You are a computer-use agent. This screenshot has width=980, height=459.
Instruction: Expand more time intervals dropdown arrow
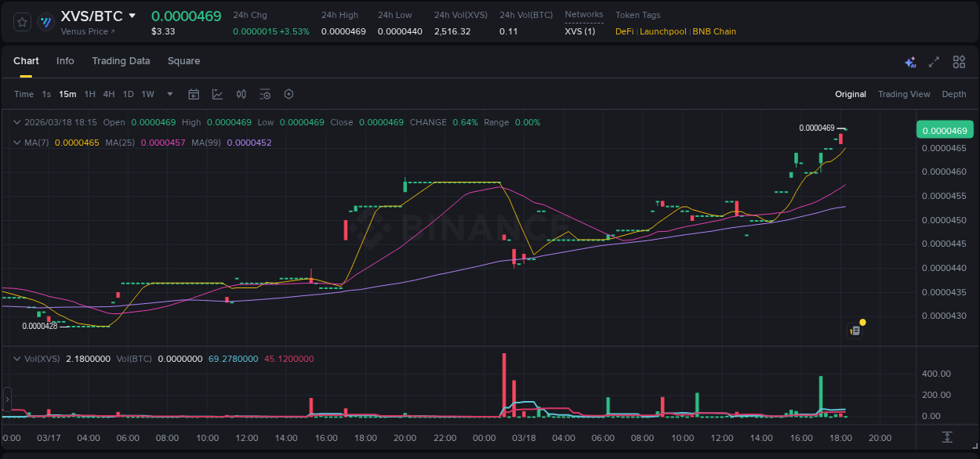(170, 94)
